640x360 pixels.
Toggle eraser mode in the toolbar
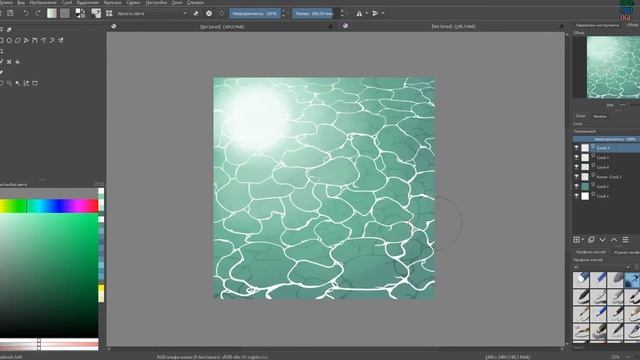196,13
